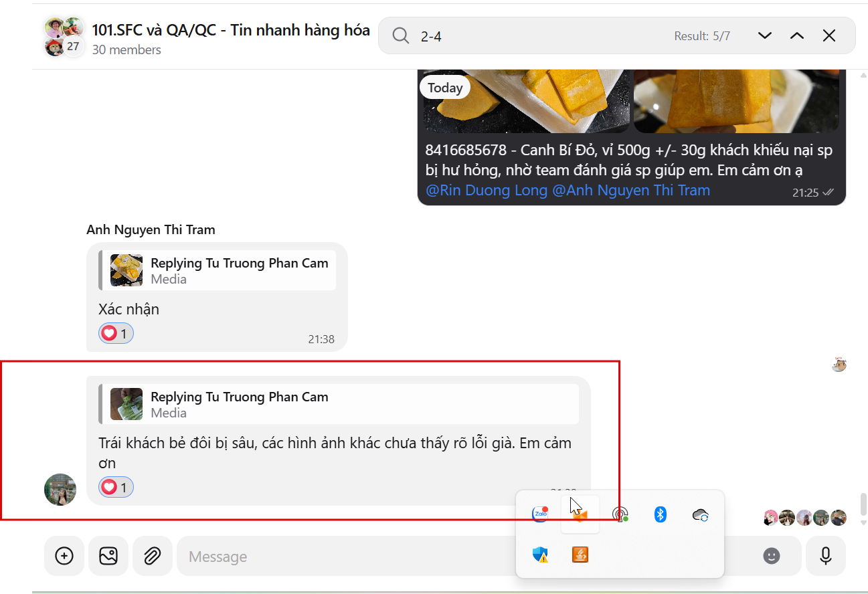Open the left pumpkin photo in message
Screen dimensions: 868x594
(527, 100)
